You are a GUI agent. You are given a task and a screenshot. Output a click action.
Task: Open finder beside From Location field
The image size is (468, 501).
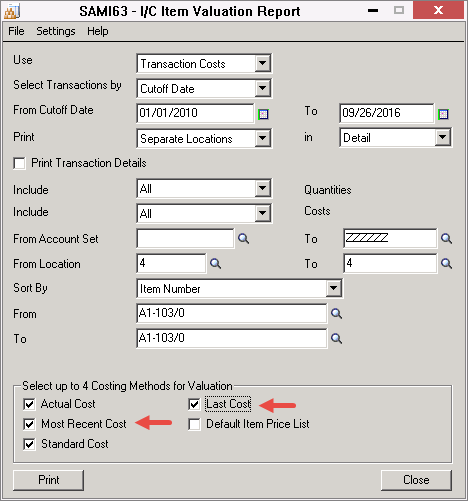tap(215, 264)
